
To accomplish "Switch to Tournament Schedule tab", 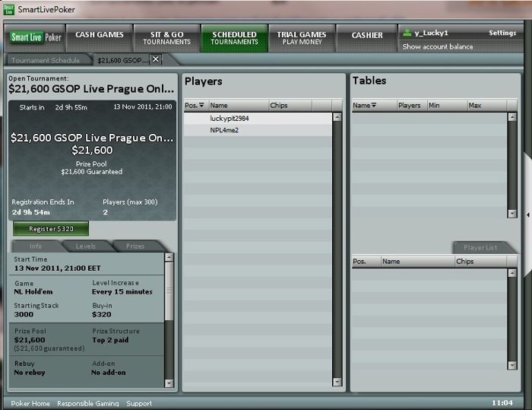I will [x=46, y=60].
